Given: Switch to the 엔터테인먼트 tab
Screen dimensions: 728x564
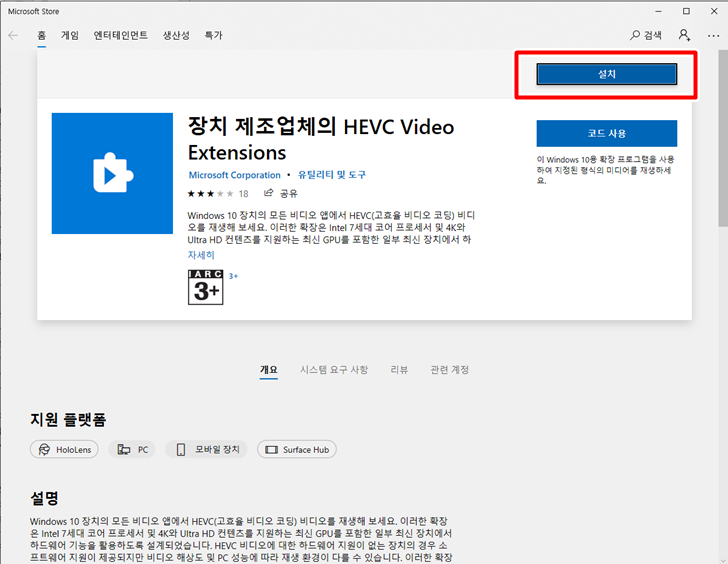Looking at the screenshot, I should (x=121, y=35).
